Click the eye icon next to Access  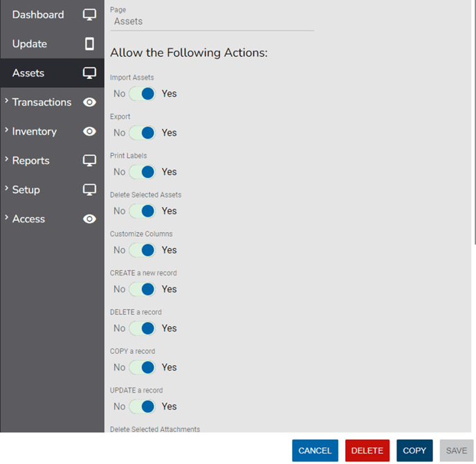pyautogui.click(x=89, y=219)
